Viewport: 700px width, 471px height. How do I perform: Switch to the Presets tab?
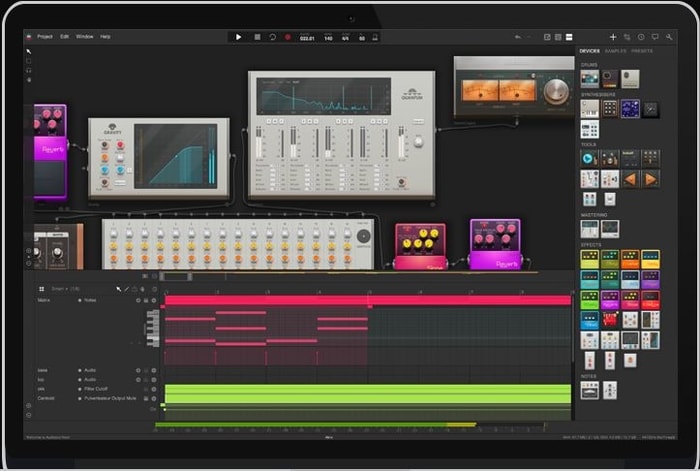[x=642, y=51]
